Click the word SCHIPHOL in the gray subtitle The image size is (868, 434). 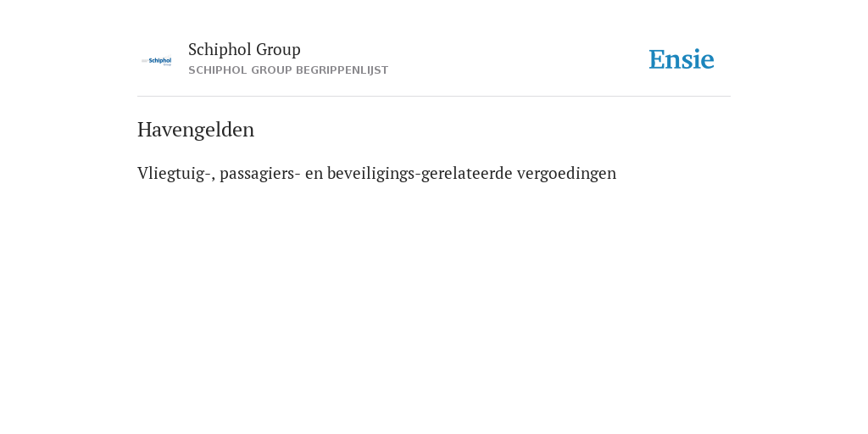pos(218,70)
